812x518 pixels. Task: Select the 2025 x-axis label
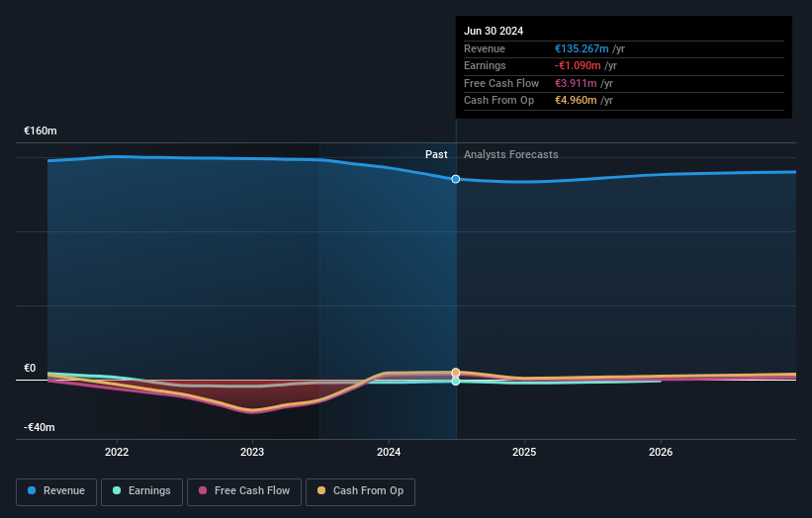point(524,452)
